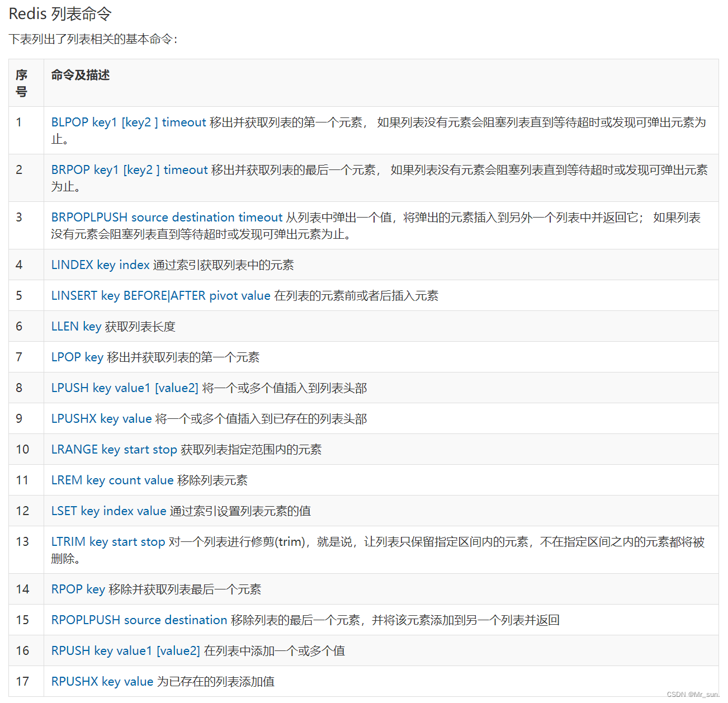Click description '移除列表元素'

(212, 480)
